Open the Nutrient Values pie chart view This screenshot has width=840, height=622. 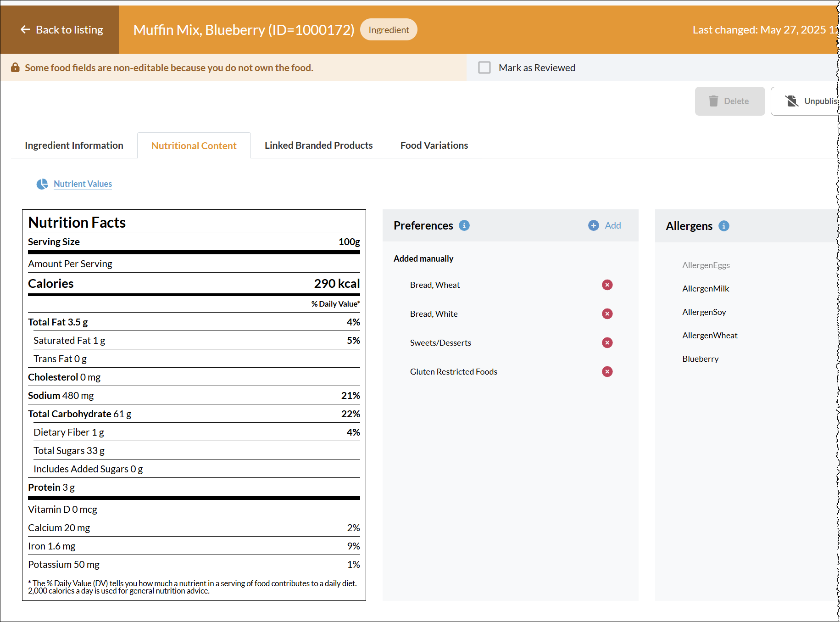[x=82, y=184]
